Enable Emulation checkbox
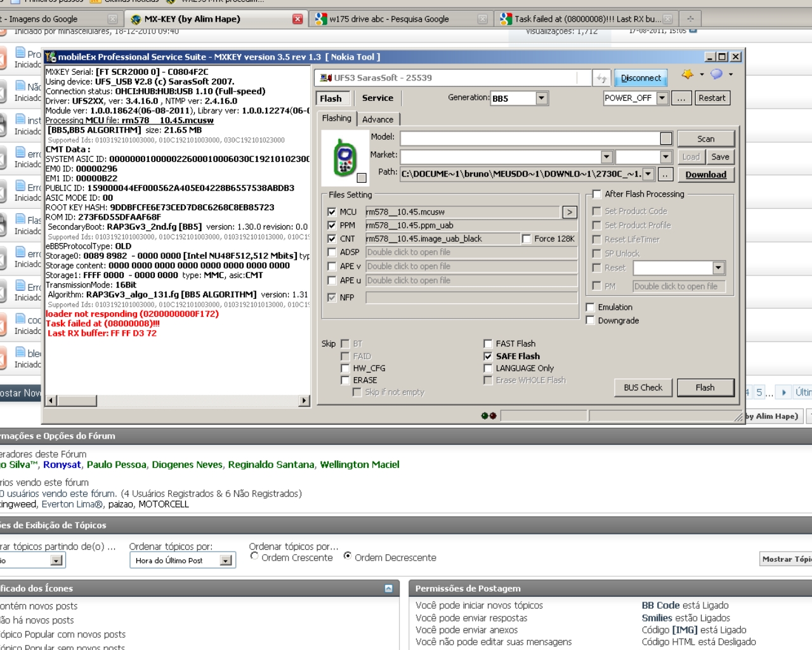Viewport: 812px width, 650px height. (590, 307)
